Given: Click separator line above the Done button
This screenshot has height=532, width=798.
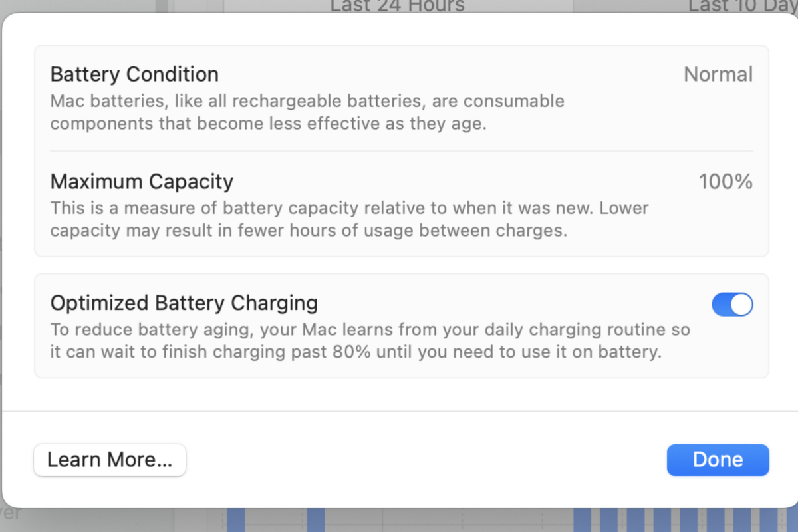Looking at the screenshot, I should point(399,412).
